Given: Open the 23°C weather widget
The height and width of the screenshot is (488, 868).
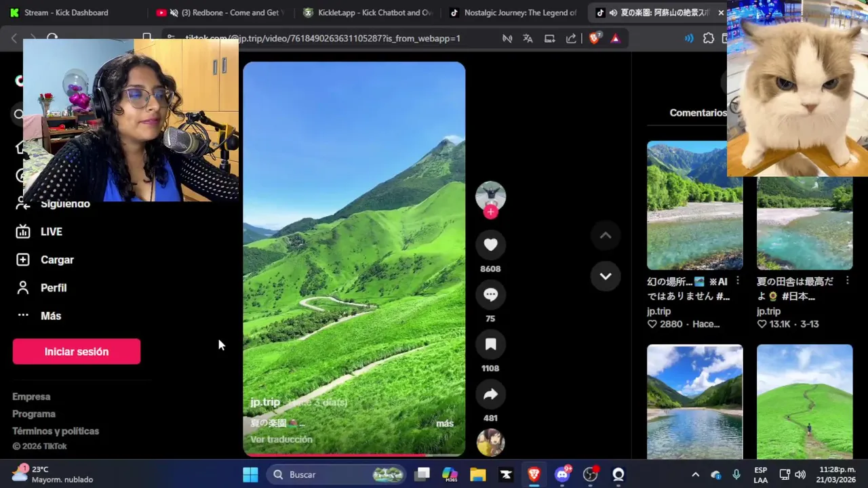Looking at the screenshot, I should click(x=53, y=474).
